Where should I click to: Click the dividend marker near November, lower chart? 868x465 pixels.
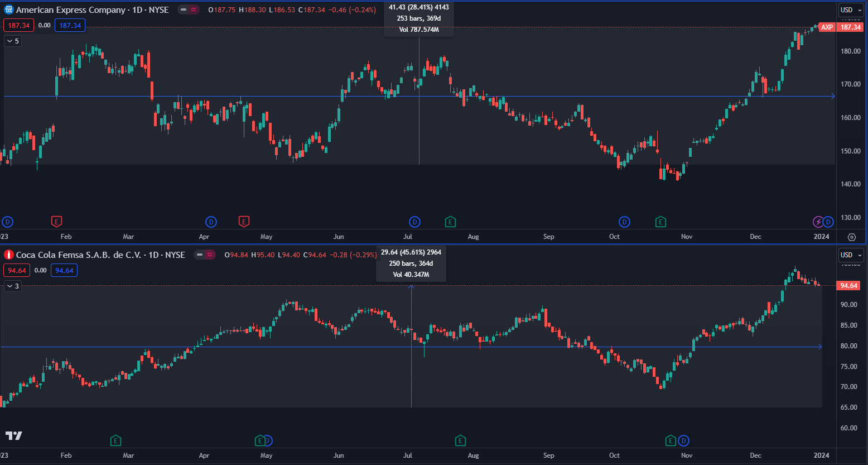(683, 440)
